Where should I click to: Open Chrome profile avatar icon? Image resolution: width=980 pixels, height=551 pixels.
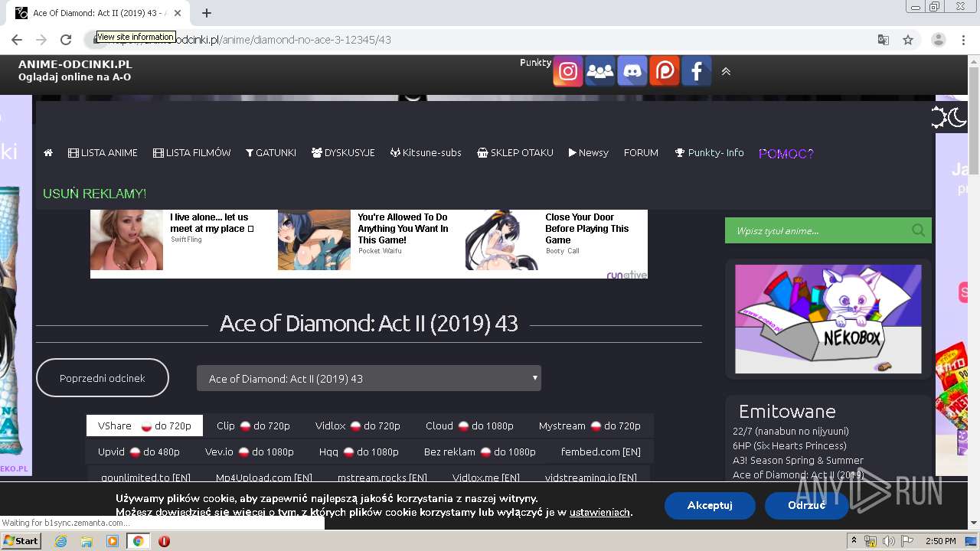point(939,40)
